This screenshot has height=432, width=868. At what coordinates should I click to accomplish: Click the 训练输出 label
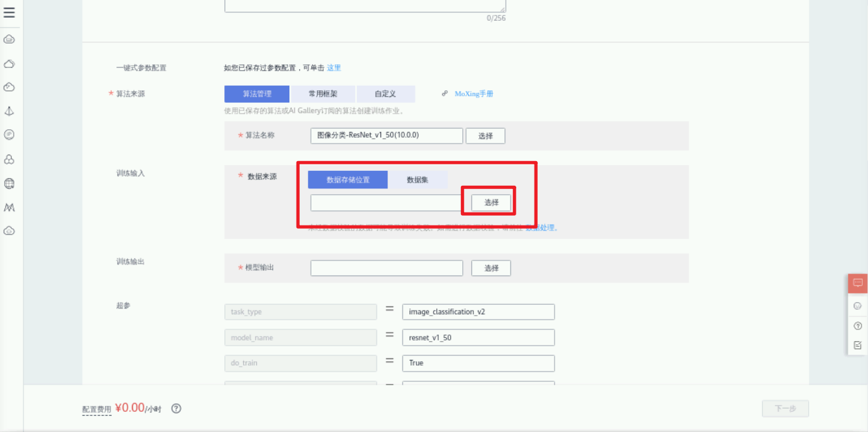130,261
